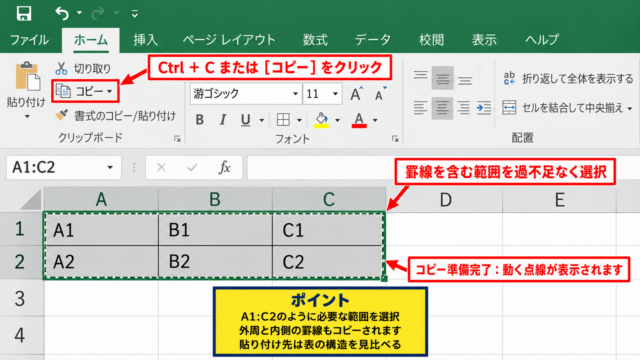Toggle Underline formatting
Image resolution: width=640 pixels, height=360 pixels.
pos(245,120)
